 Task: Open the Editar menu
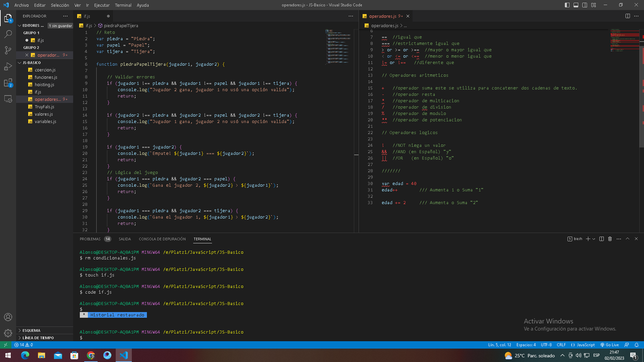[40, 5]
